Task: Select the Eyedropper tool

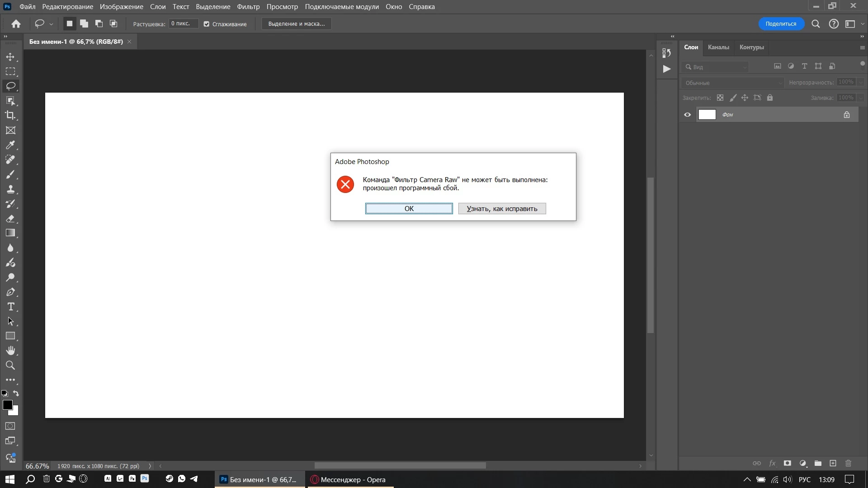Action: (x=10, y=145)
